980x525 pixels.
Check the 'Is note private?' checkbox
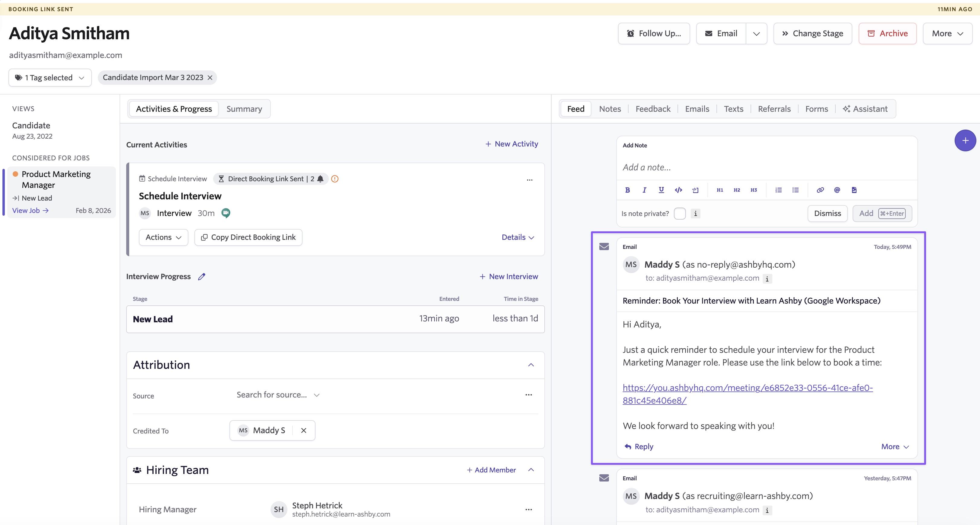click(x=680, y=214)
